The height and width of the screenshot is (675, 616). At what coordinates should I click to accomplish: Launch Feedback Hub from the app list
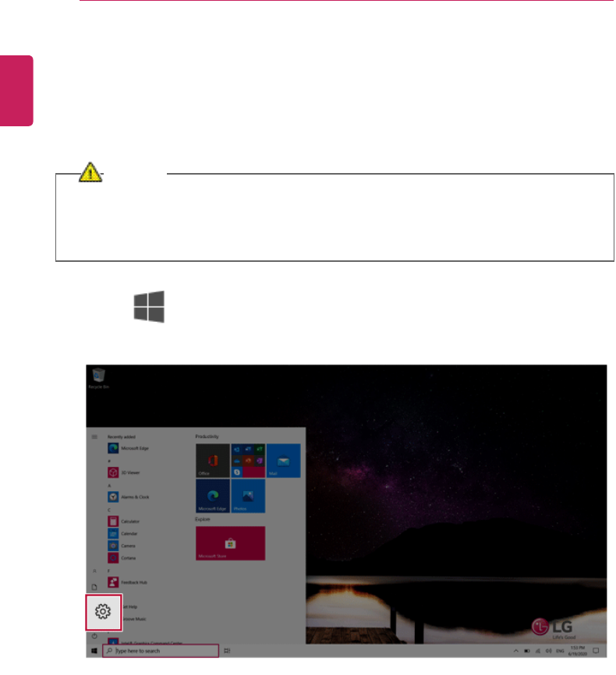click(128, 582)
